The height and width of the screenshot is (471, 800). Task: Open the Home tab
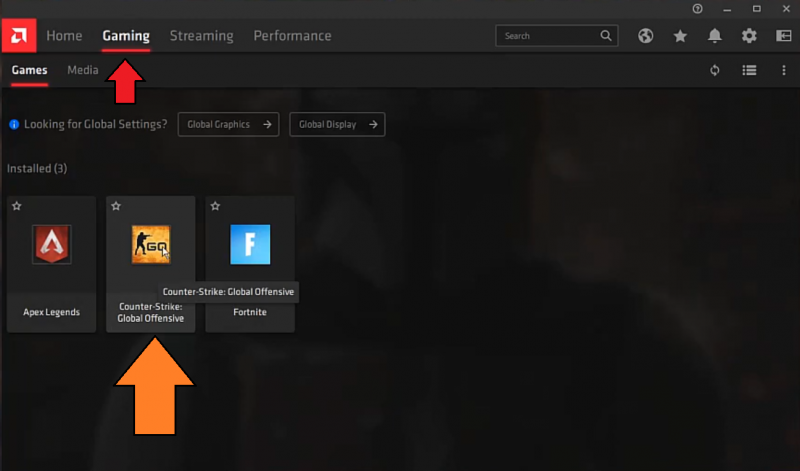[64, 36]
